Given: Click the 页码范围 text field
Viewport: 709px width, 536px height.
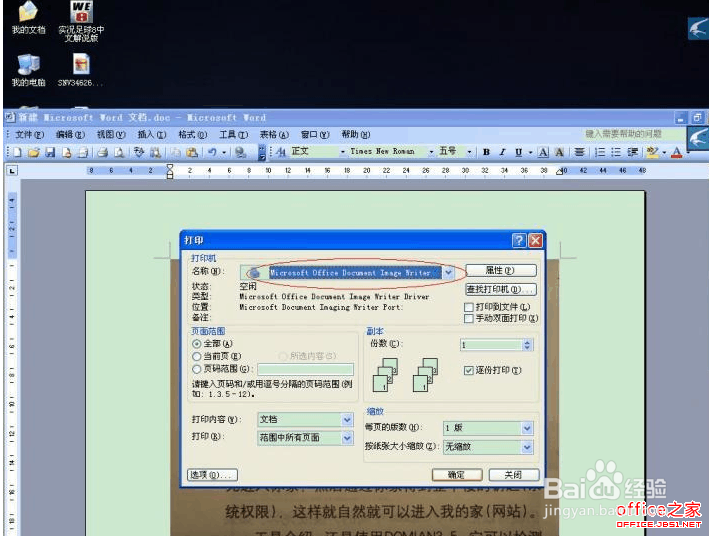Looking at the screenshot, I should point(305,369).
